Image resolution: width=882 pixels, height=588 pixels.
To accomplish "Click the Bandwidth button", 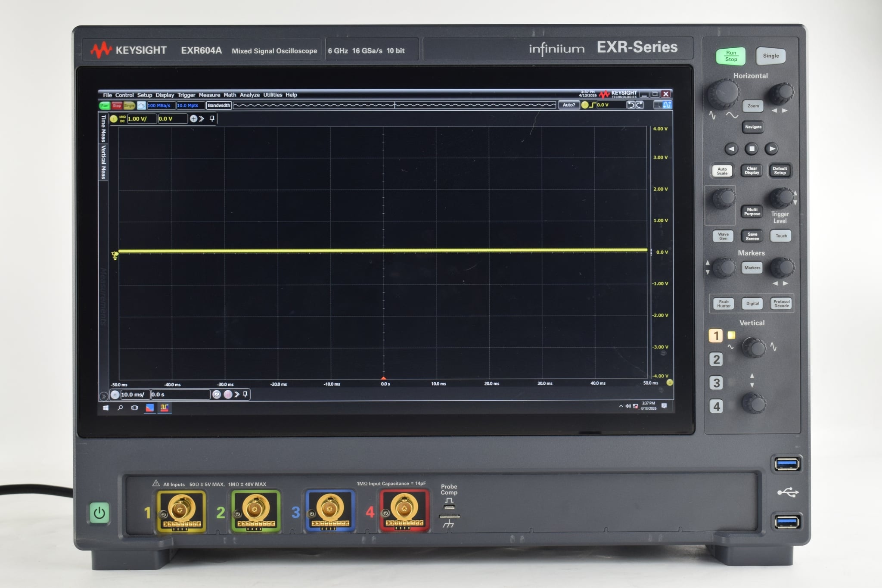I will pyautogui.click(x=219, y=106).
